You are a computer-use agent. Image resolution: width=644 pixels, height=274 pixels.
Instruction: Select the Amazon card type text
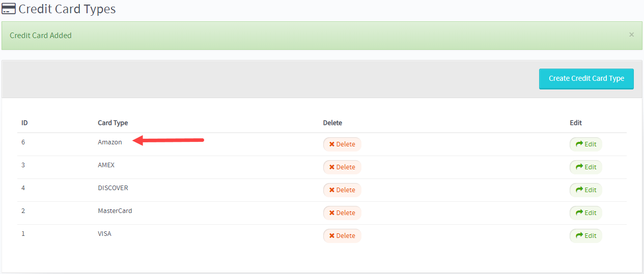pyautogui.click(x=110, y=142)
